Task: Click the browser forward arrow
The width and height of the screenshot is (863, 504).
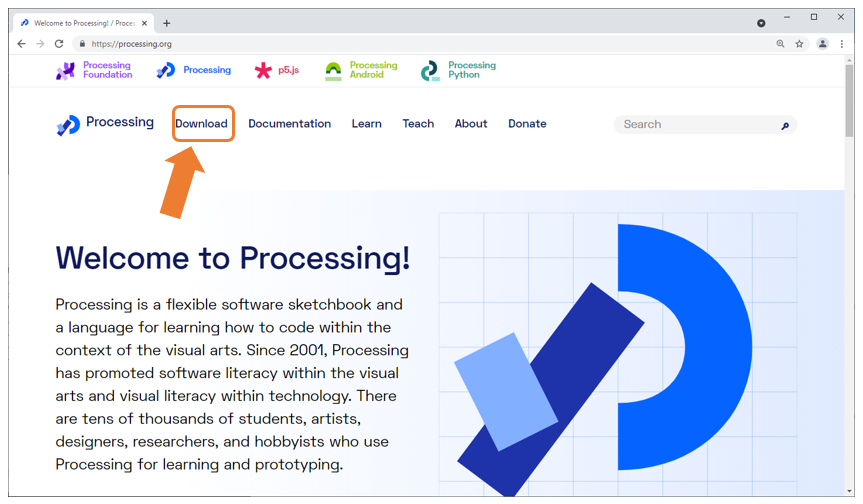Action: click(x=40, y=43)
